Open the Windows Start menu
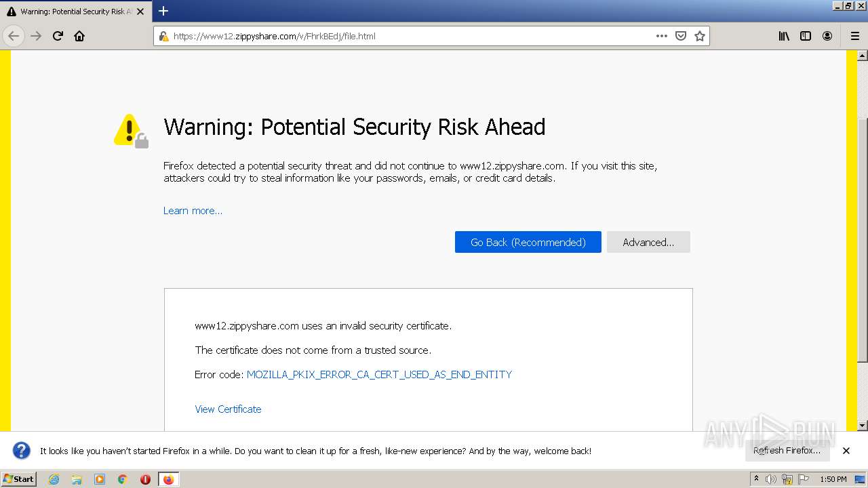Screen dimensions: 868x488 (19, 479)
